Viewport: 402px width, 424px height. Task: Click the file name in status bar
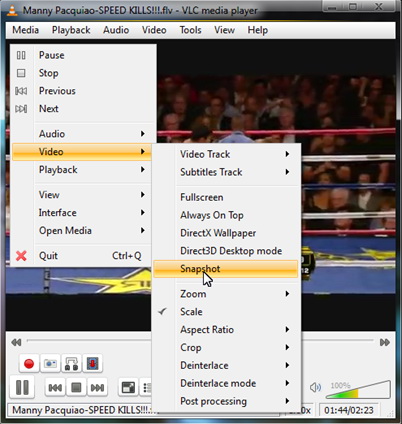click(x=83, y=410)
